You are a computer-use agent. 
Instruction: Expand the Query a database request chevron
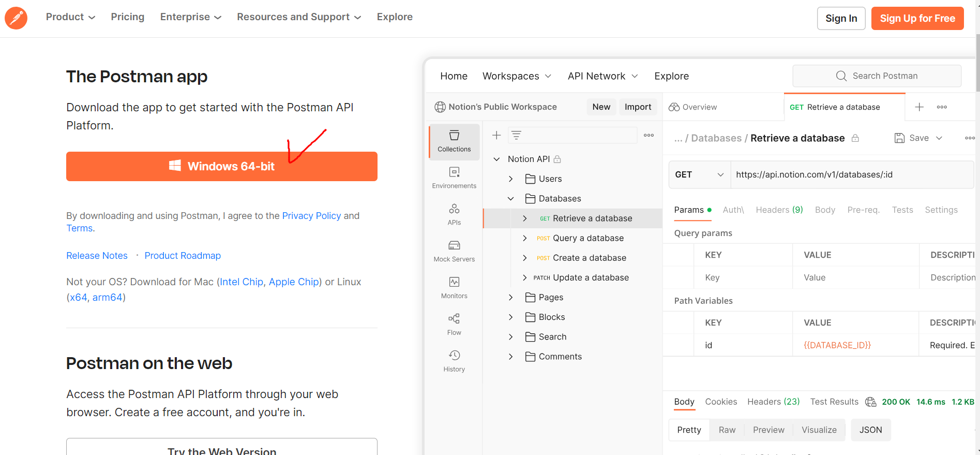coord(525,238)
